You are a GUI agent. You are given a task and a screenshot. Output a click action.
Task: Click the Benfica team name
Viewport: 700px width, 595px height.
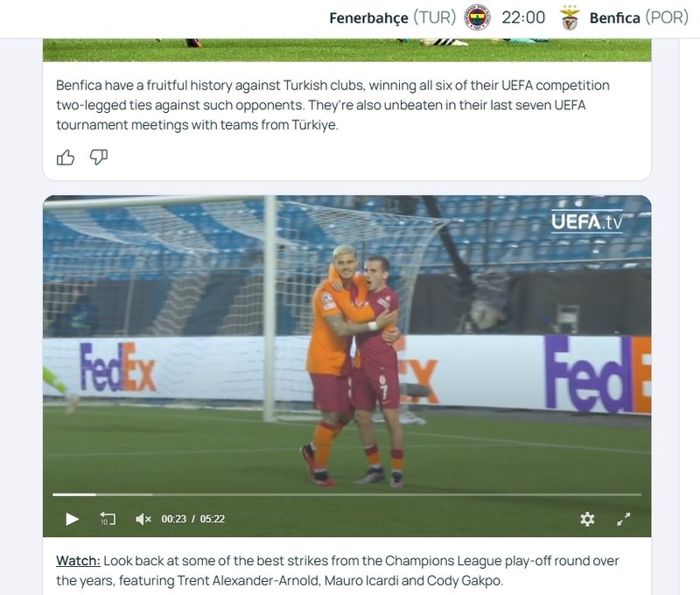(x=615, y=17)
